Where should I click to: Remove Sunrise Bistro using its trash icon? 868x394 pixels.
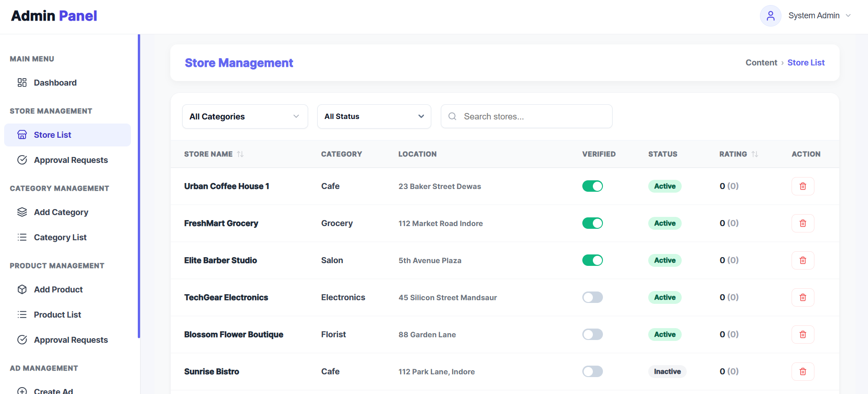tap(803, 372)
